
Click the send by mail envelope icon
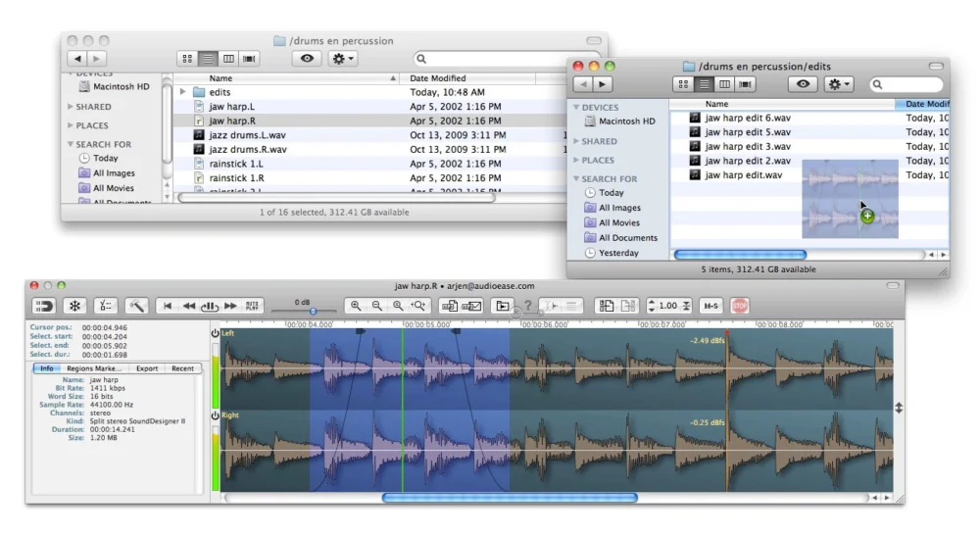471,306
